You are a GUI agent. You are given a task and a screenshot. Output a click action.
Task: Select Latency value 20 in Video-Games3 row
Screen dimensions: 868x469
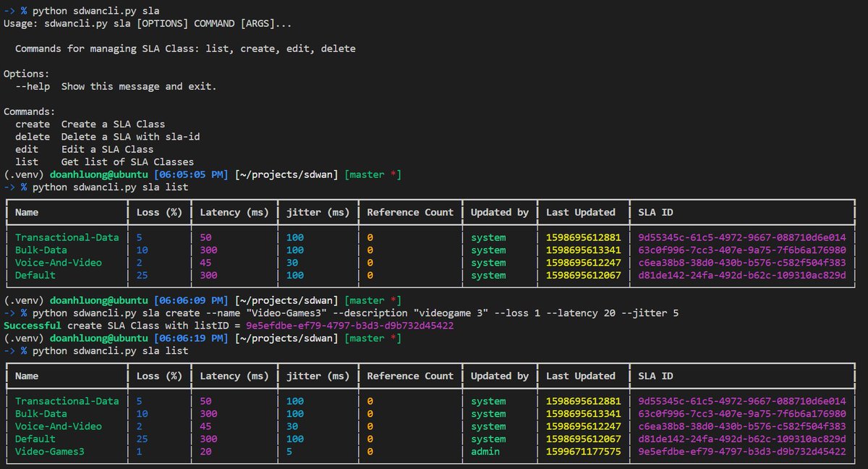coord(205,452)
